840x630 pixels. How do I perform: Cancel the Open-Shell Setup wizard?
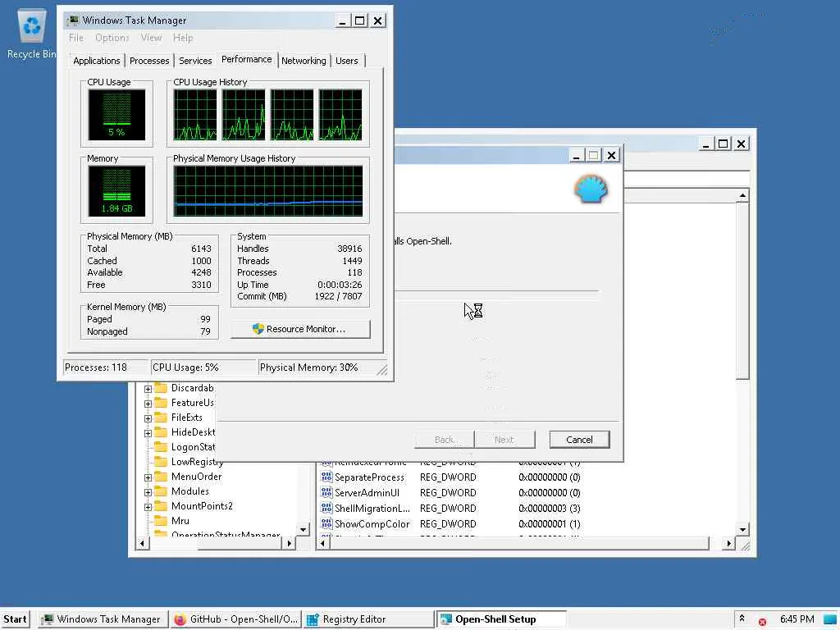(579, 440)
